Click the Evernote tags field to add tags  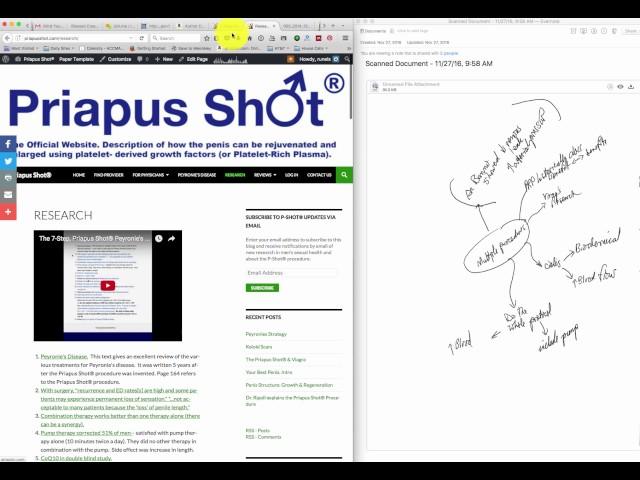[412, 31]
